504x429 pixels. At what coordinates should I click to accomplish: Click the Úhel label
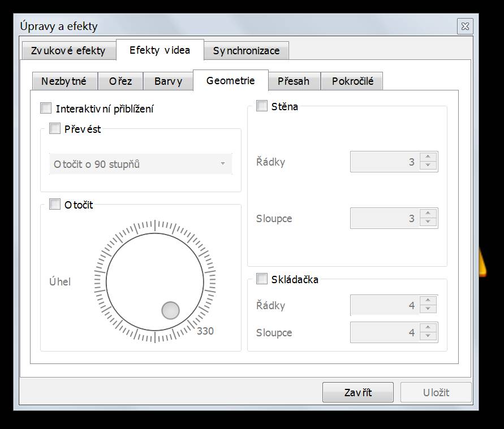tap(60, 281)
